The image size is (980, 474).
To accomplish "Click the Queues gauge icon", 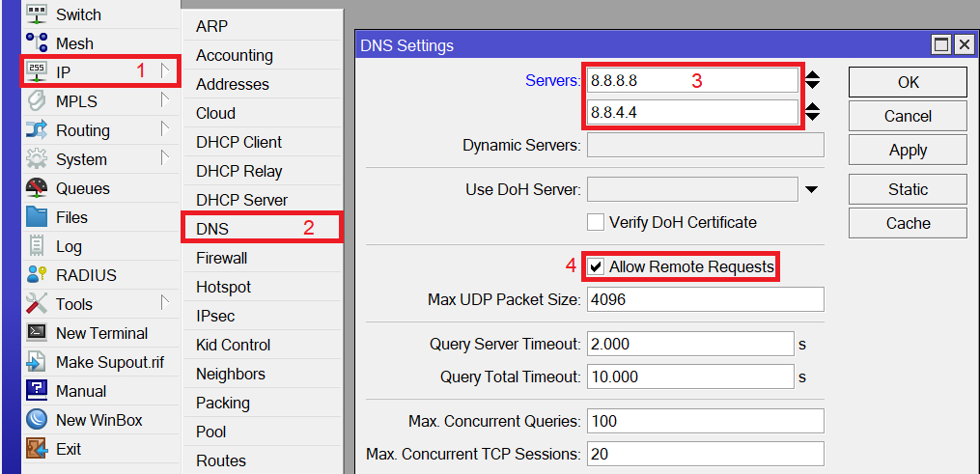I will coord(37,187).
